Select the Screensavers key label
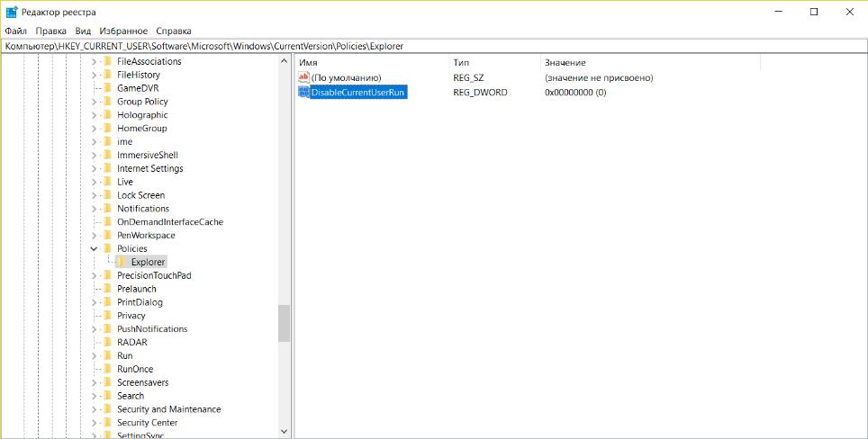868x439 pixels. pos(143,382)
